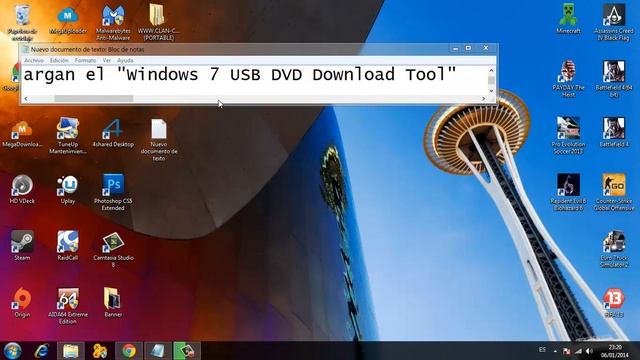640x360 pixels.
Task: Open File Explorer from the taskbar
Action: point(71,351)
